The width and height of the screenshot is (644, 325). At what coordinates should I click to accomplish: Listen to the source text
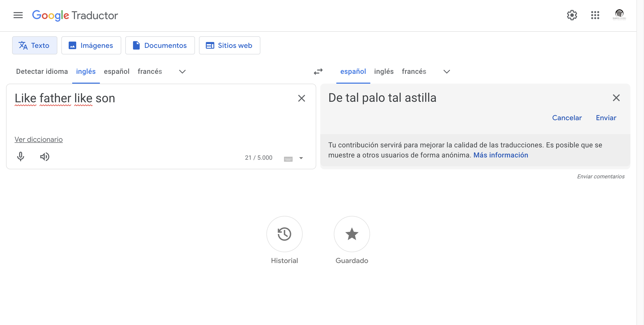(45, 157)
